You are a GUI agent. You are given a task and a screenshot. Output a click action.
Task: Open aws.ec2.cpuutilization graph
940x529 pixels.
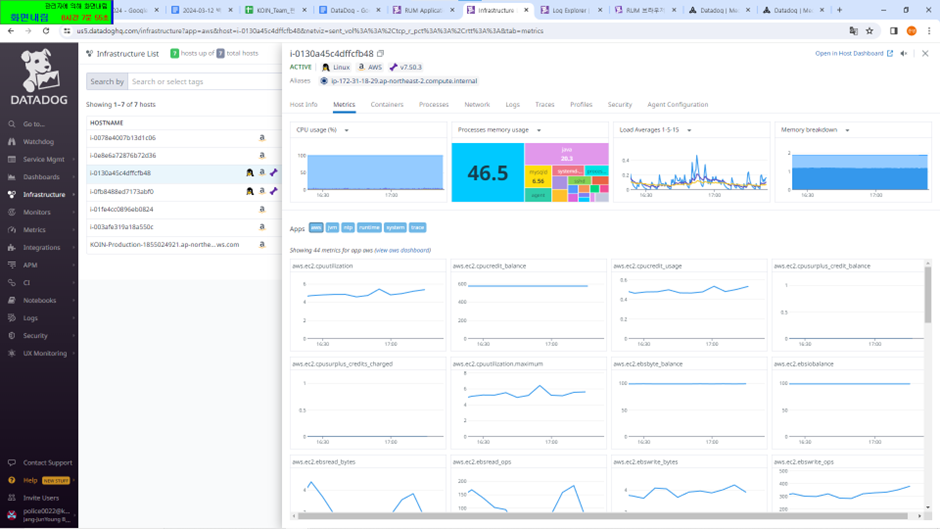(x=368, y=305)
